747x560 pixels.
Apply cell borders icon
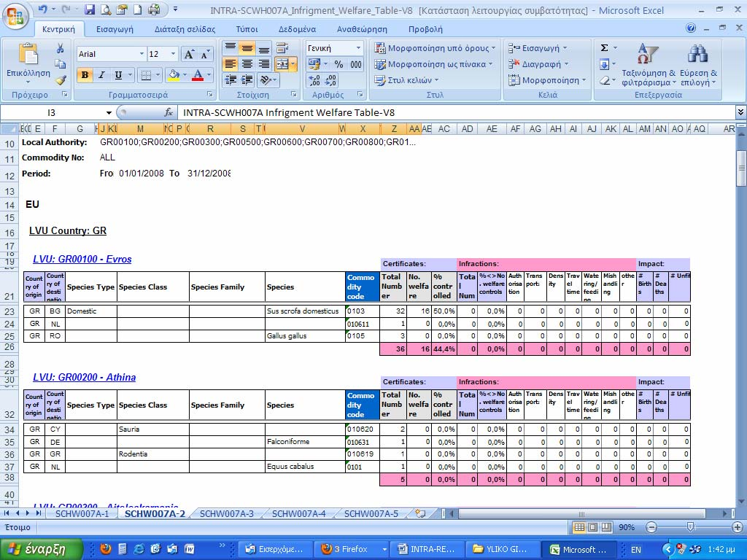pyautogui.click(x=146, y=75)
